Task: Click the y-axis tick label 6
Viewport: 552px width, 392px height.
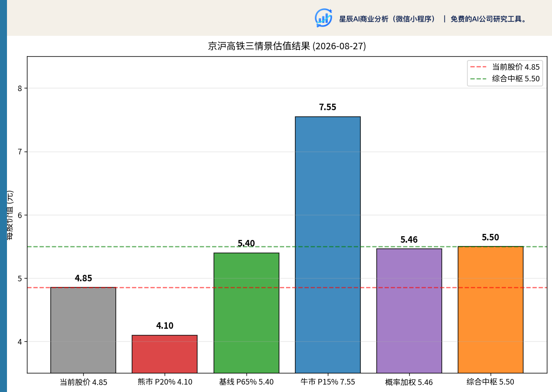Action: (x=20, y=215)
